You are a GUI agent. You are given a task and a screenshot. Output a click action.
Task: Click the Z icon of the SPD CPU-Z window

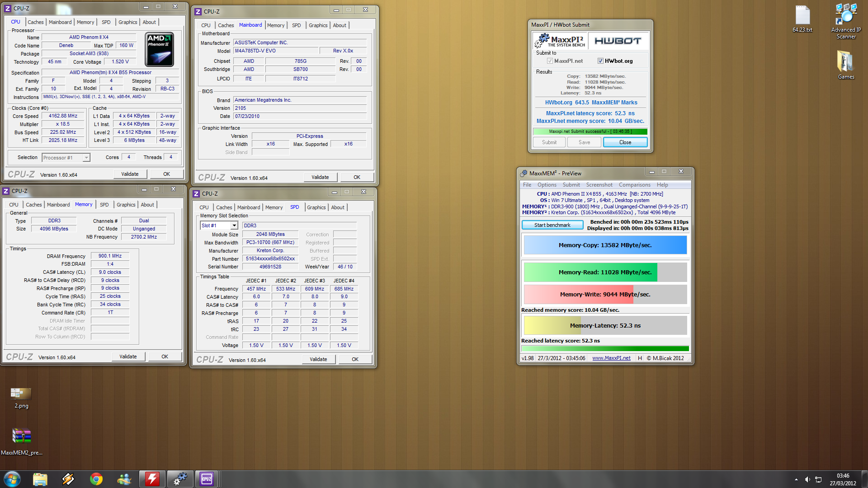196,193
